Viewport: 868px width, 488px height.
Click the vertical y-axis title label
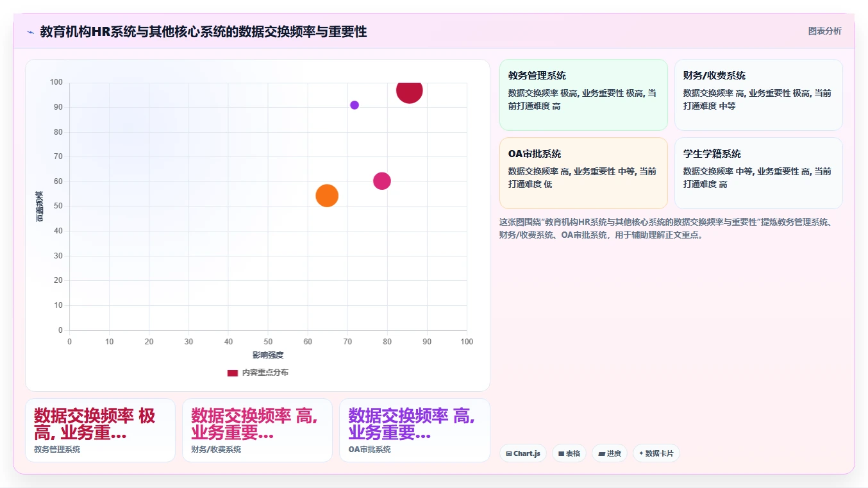point(39,206)
